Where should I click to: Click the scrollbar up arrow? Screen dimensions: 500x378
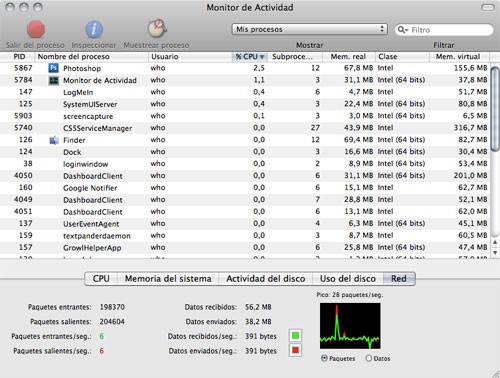(x=495, y=242)
